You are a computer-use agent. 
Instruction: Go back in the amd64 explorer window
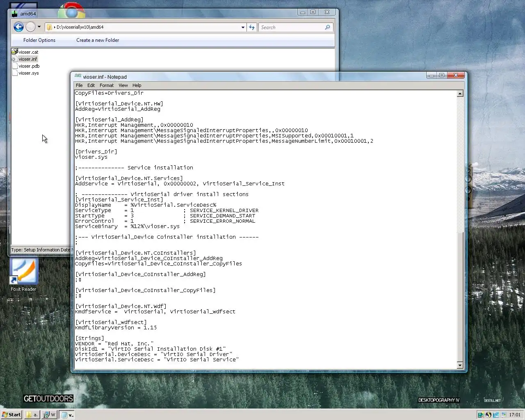pyautogui.click(x=18, y=27)
